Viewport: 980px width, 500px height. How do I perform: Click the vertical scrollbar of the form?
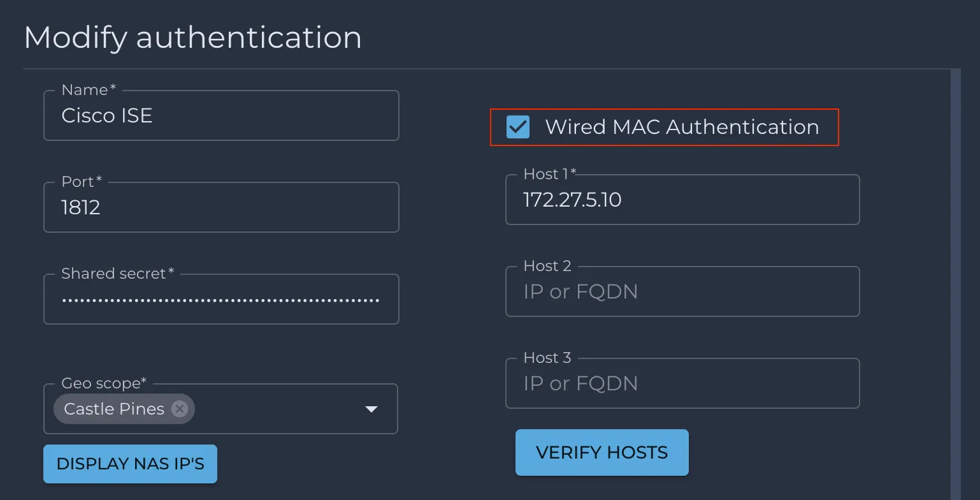(x=955, y=284)
